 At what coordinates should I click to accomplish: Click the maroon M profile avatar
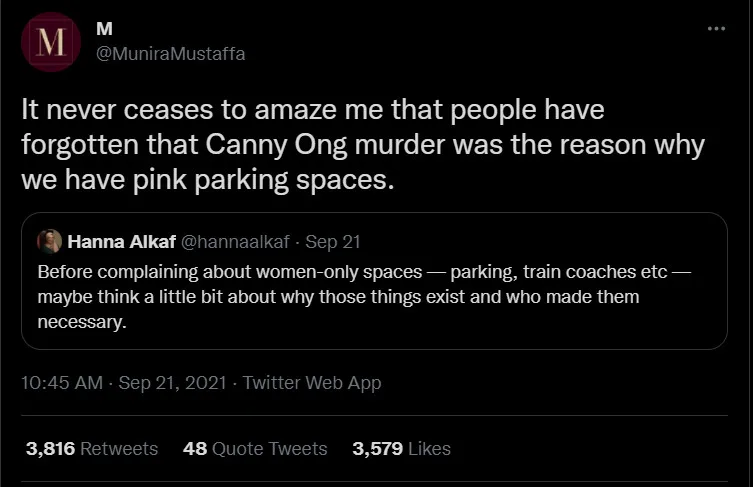coord(50,42)
